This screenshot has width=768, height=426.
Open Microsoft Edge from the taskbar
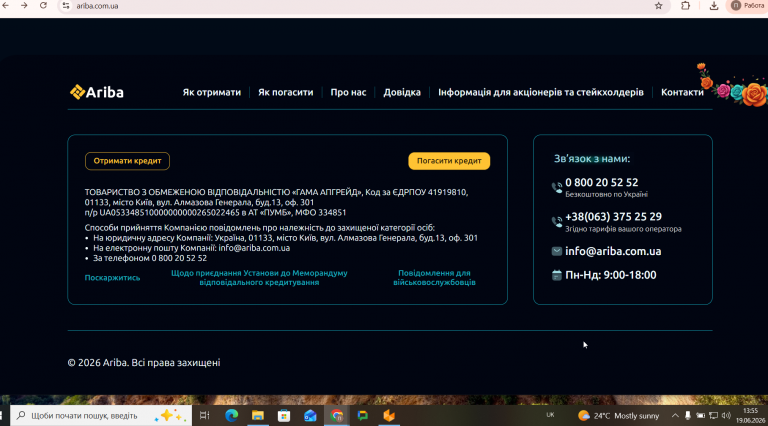231,416
